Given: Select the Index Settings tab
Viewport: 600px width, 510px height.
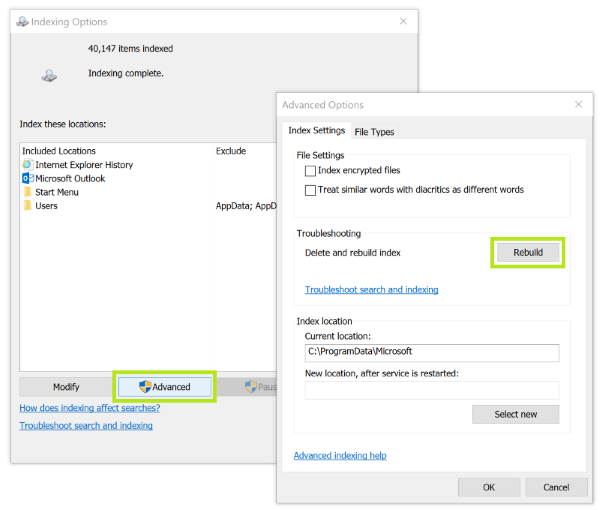Looking at the screenshot, I should [x=316, y=131].
